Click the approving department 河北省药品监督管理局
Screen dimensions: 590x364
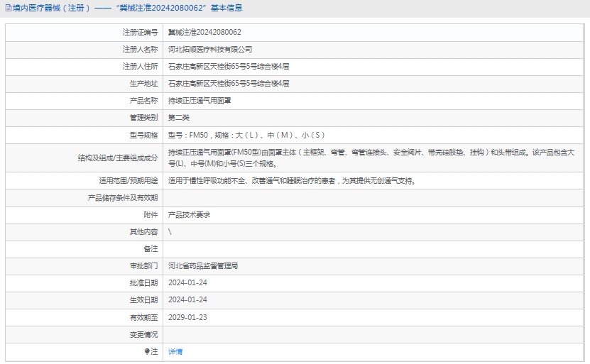(x=203, y=266)
